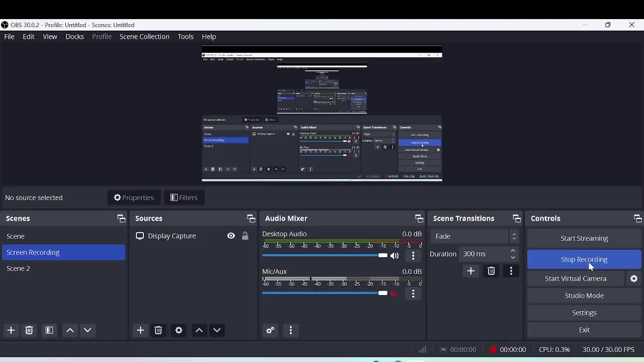This screenshot has width=644, height=362.
Task: Open advanced audio properties gears icon
Action: pyautogui.click(x=270, y=330)
